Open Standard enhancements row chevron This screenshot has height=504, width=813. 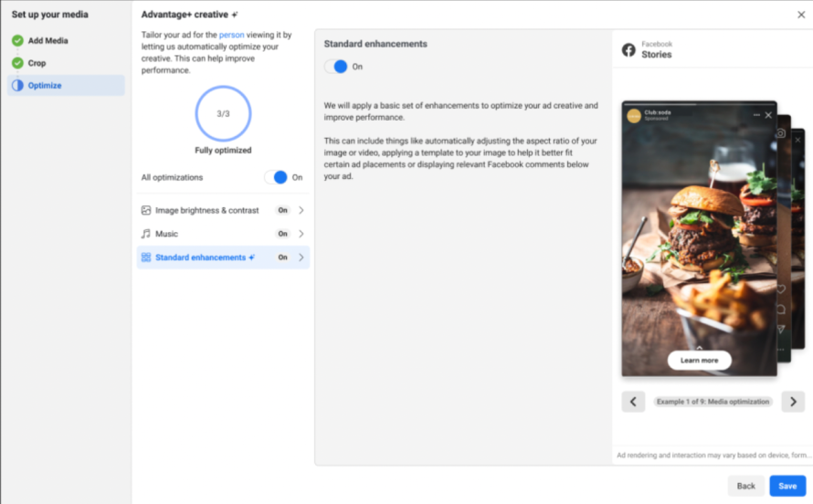[301, 257]
